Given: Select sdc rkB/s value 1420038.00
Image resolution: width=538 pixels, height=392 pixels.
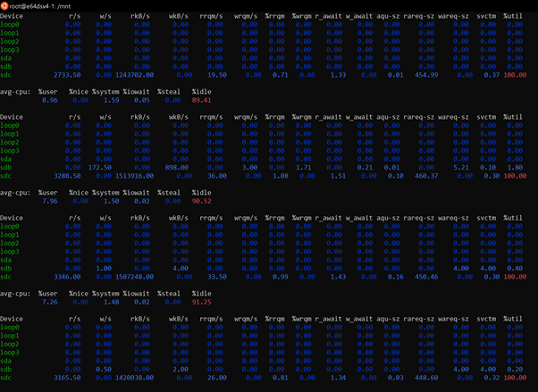Looking at the screenshot, I should (134, 378).
